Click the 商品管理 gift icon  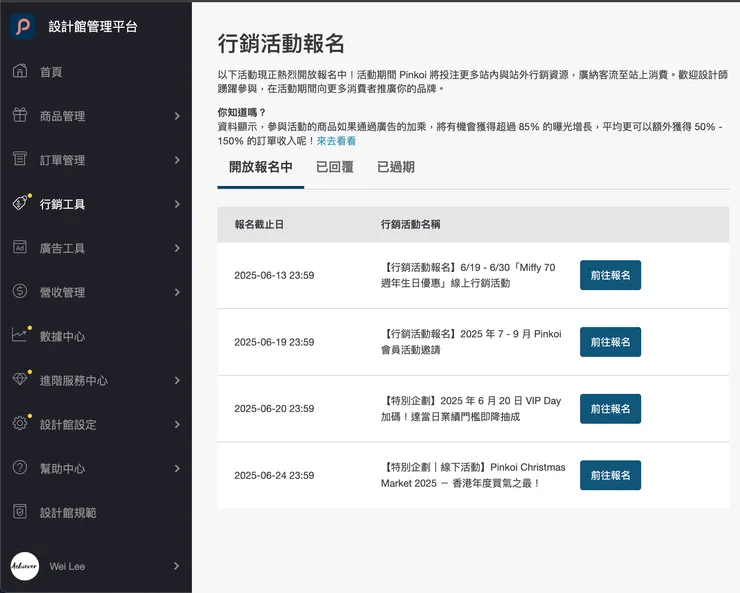pos(20,115)
